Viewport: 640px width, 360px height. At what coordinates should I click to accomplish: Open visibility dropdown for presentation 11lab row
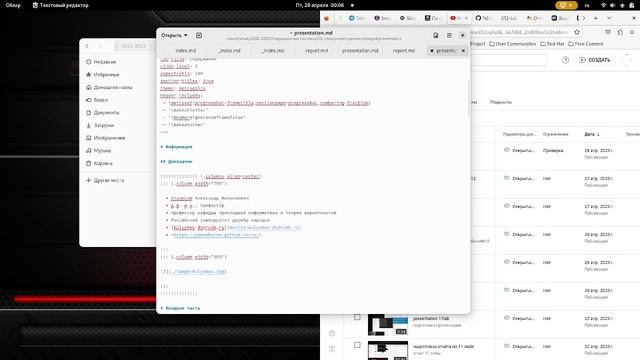523,318
